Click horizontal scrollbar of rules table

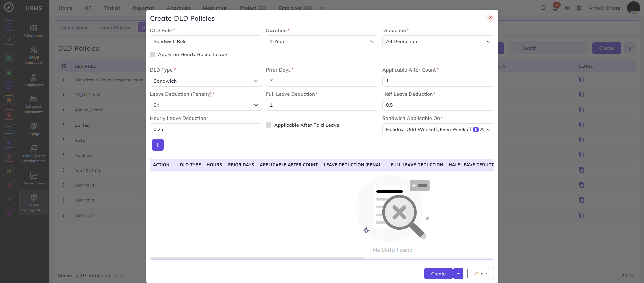257,258
